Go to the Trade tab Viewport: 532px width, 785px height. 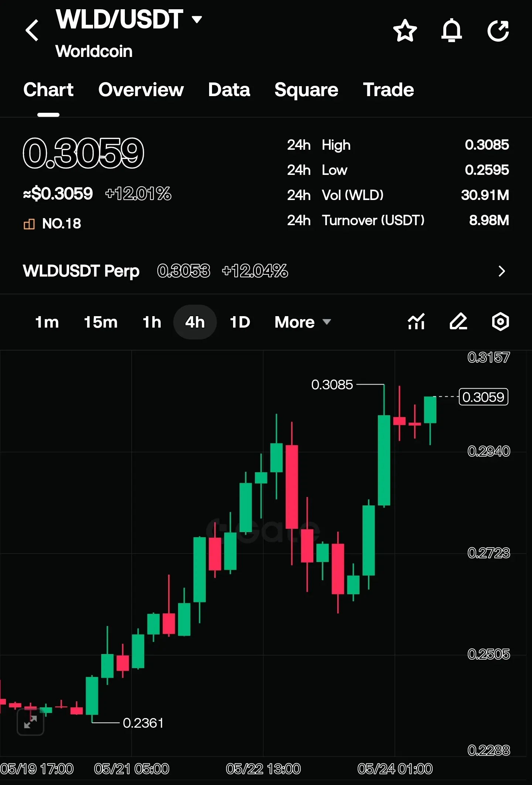389,90
